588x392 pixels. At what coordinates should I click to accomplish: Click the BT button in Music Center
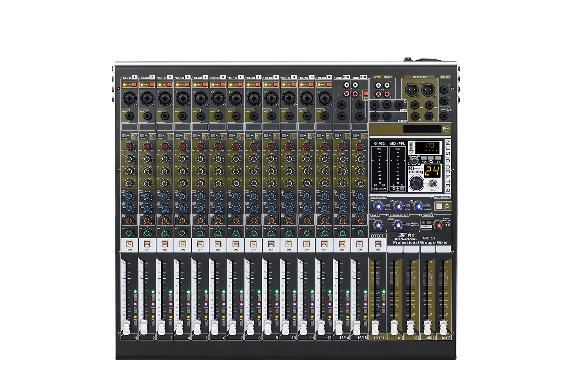tap(438, 158)
